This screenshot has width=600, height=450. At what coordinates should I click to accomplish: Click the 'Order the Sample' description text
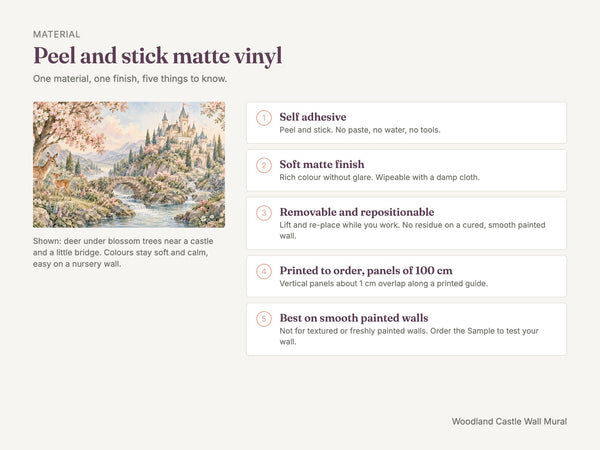coord(409,336)
